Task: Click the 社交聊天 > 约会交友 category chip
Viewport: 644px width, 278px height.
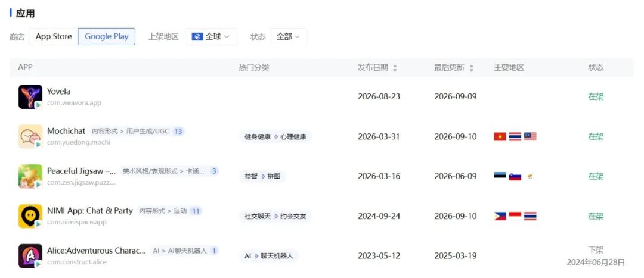Action: (x=275, y=216)
